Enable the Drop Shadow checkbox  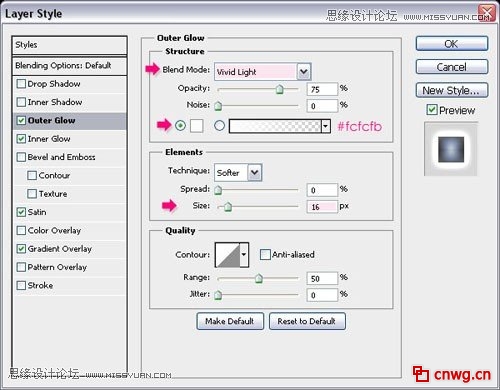(21, 84)
